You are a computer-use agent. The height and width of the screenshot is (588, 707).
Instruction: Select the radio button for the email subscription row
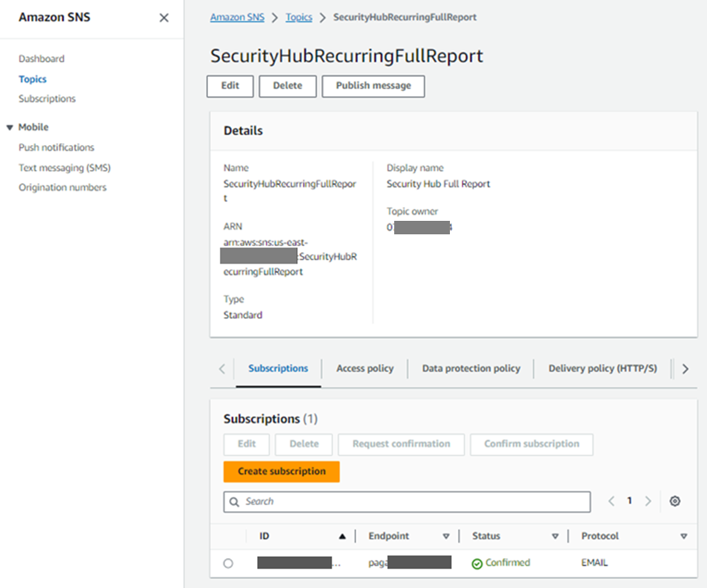[228, 562]
